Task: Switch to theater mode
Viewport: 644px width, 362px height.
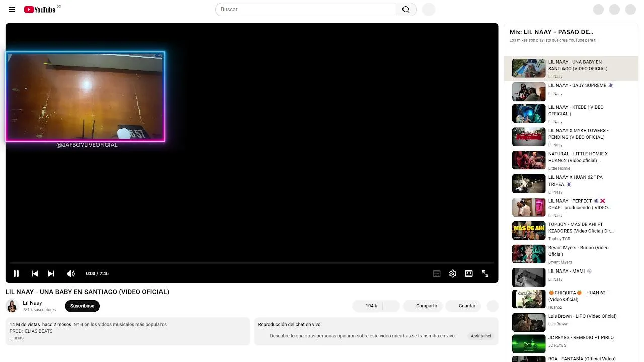Action: click(x=469, y=274)
